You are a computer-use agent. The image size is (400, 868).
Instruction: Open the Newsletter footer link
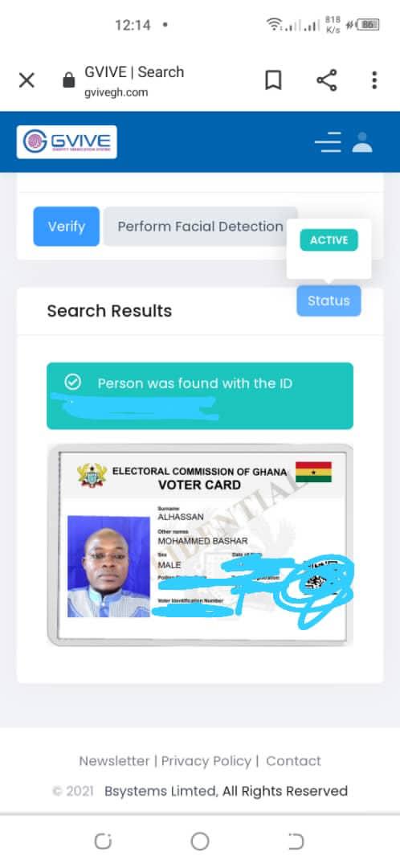(114, 761)
